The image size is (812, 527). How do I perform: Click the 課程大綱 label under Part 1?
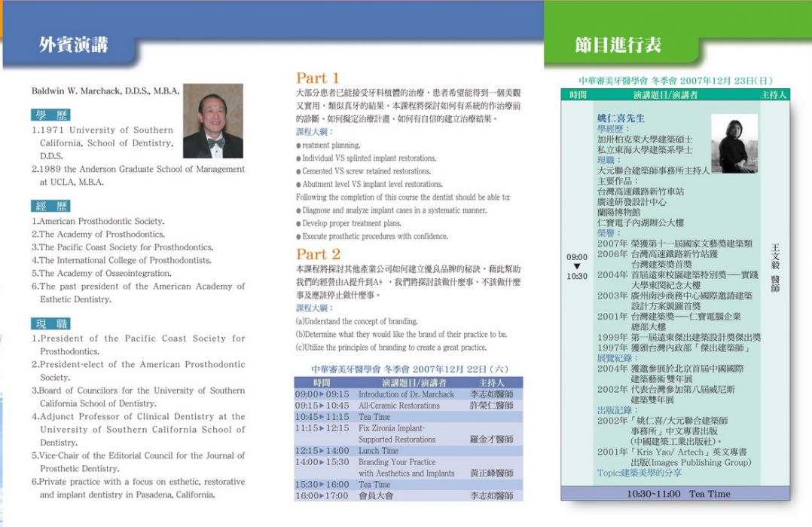coord(314,132)
